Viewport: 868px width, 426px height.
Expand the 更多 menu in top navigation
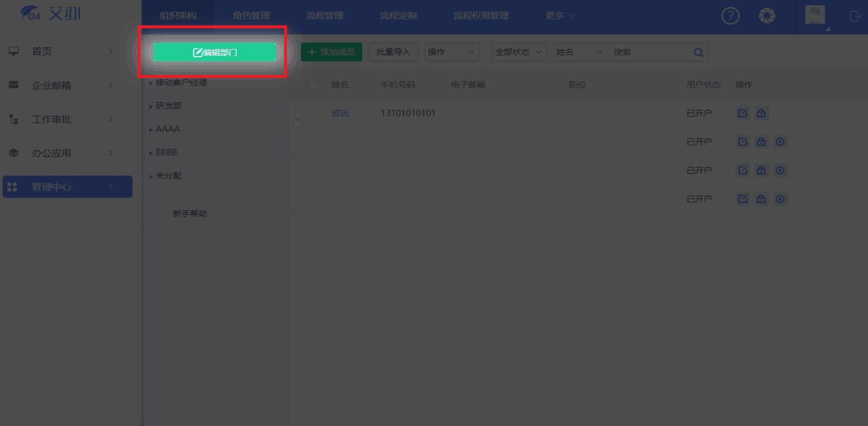[x=560, y=16]
